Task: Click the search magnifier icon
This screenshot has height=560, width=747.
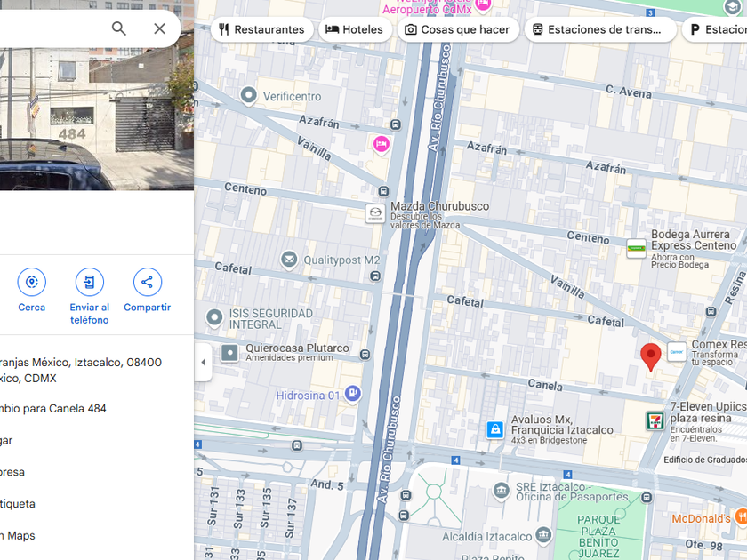Action: tap(119, 28)
